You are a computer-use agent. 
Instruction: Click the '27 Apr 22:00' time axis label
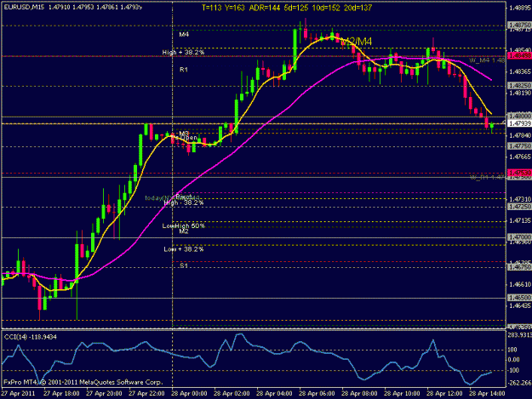click(x=146, y=394)
